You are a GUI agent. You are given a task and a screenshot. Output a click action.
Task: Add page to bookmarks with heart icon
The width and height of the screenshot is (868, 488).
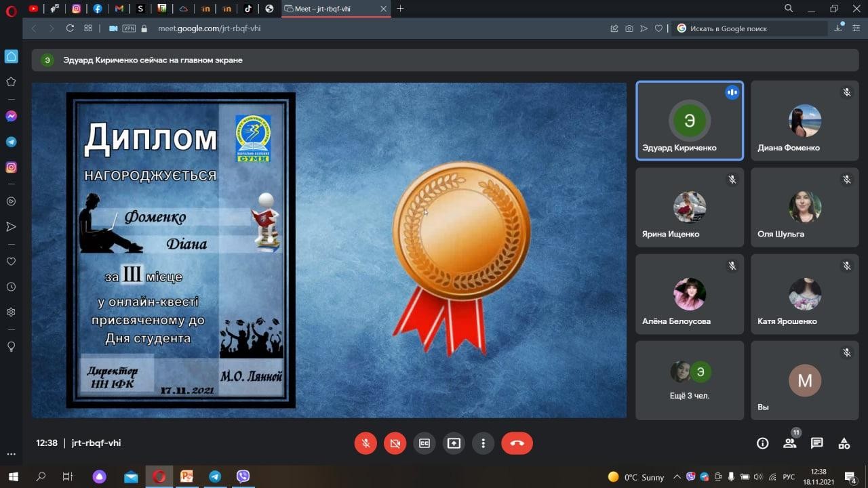click(x=658, y=28)
